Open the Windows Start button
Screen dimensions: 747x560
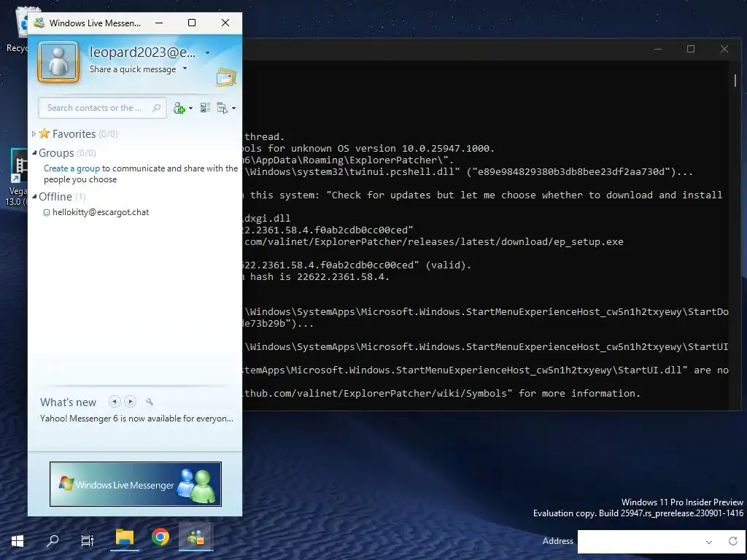coord(18,540)
